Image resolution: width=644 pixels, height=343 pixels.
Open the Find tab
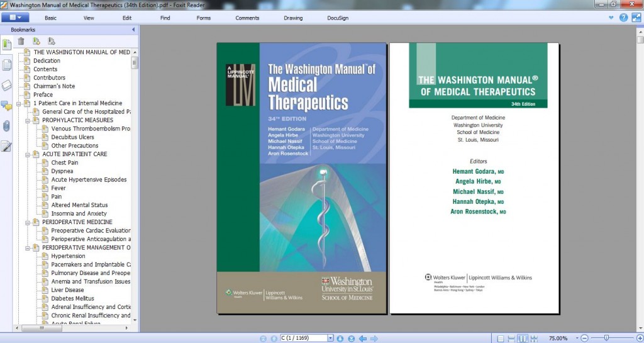165,18
